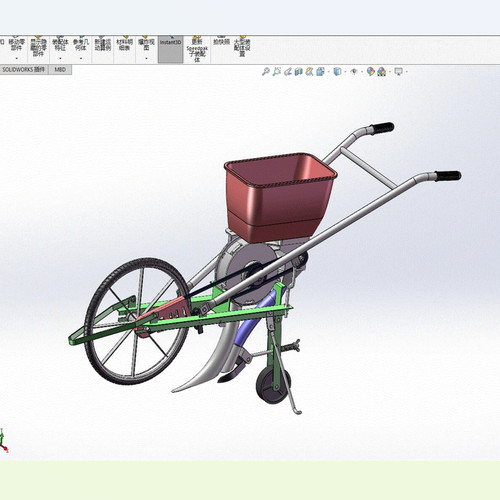Expand View Settings dropdown arrow
Screen dimensions: 500x500
tap(407, 72)
